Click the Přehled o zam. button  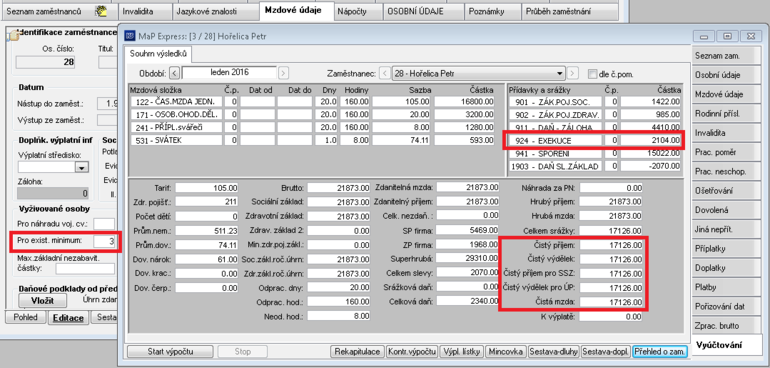point(660,352)
